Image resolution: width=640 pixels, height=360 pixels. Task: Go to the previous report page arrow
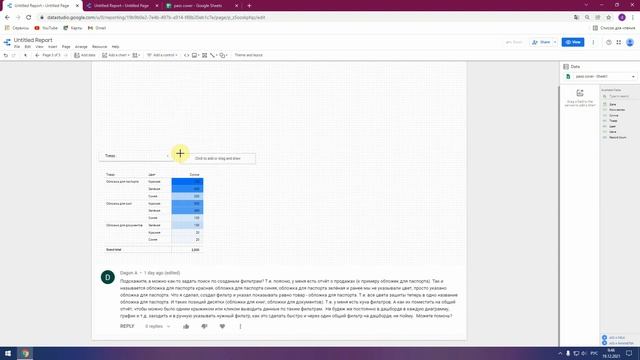click(x=37, y=55)
